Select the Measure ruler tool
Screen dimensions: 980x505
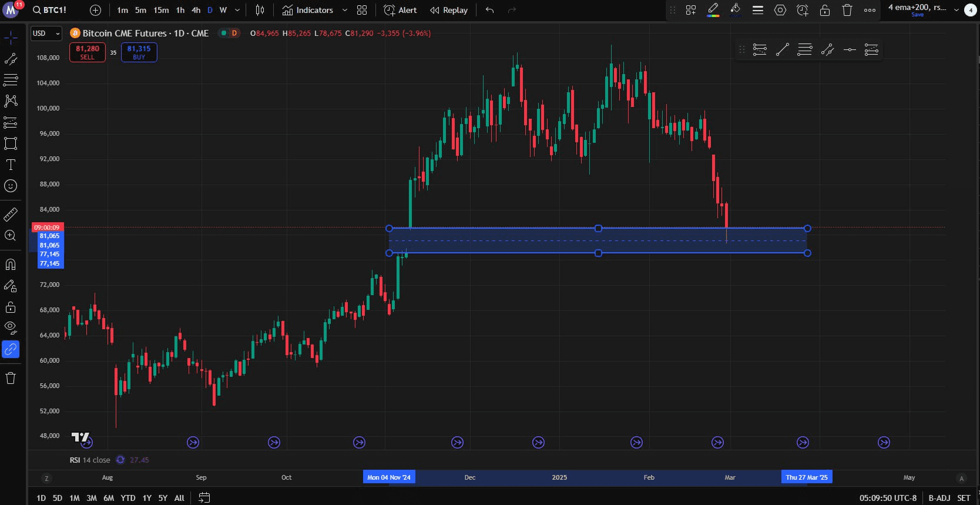[11, 215]
